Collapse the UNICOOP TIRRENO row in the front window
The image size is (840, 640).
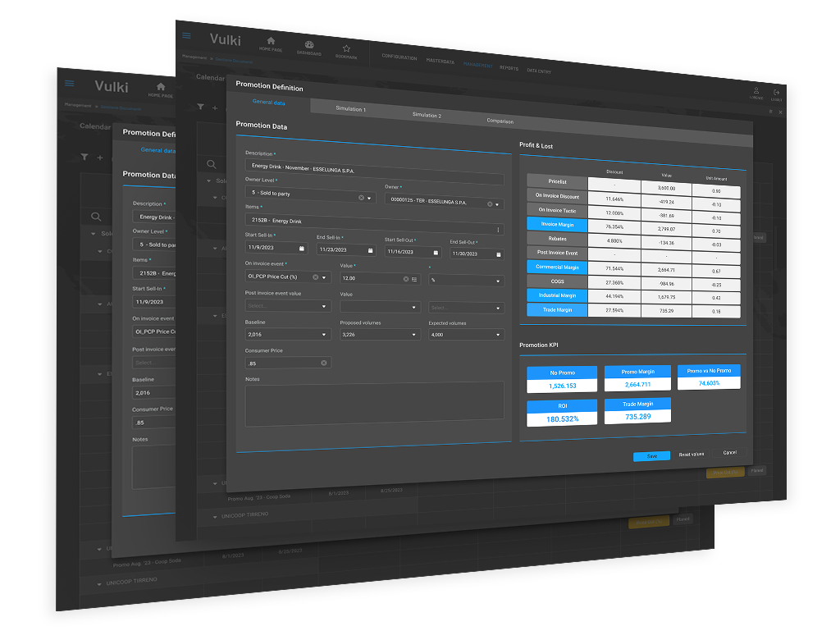click(x=215, y=517)
